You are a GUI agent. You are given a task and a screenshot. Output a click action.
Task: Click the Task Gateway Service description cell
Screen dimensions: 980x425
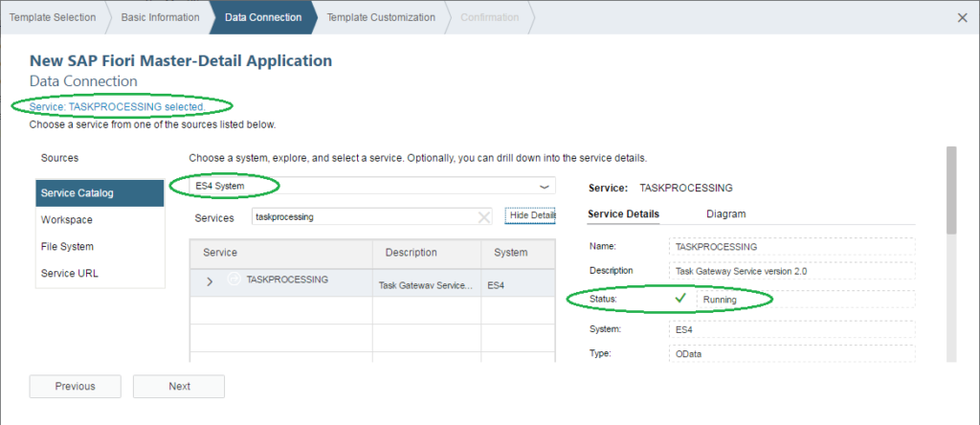click(x=427, y=283)
